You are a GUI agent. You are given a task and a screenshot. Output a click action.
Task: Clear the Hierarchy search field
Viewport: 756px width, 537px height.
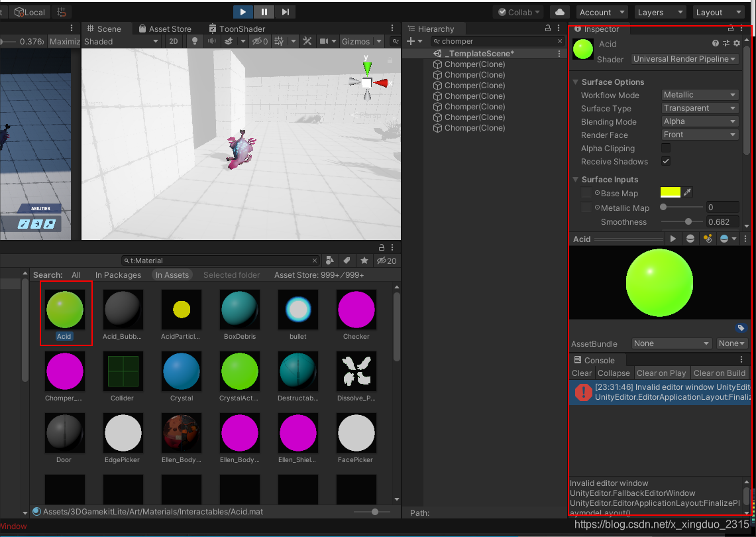pyautogui.click(x=560, y=42)
